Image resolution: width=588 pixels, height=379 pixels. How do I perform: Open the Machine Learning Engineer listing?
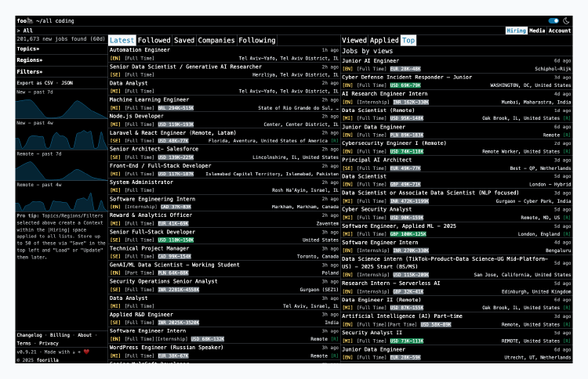[x=149, y=99]
